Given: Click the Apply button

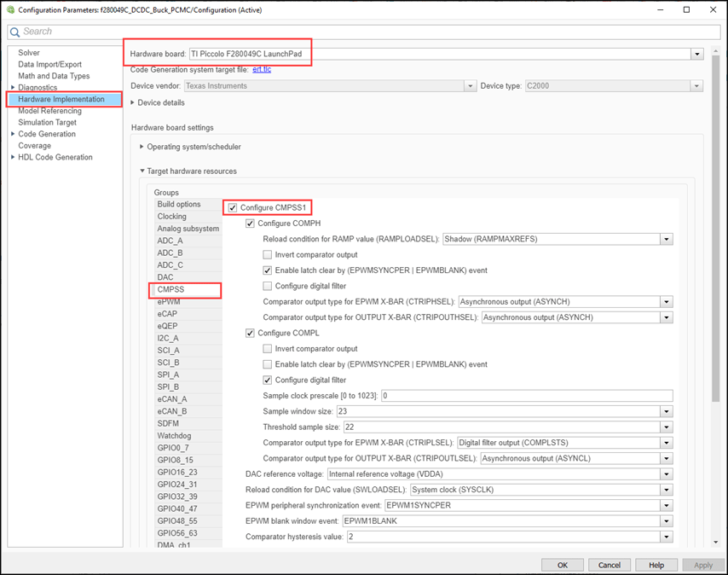Looking at the screenshot, I should (703, 565).
